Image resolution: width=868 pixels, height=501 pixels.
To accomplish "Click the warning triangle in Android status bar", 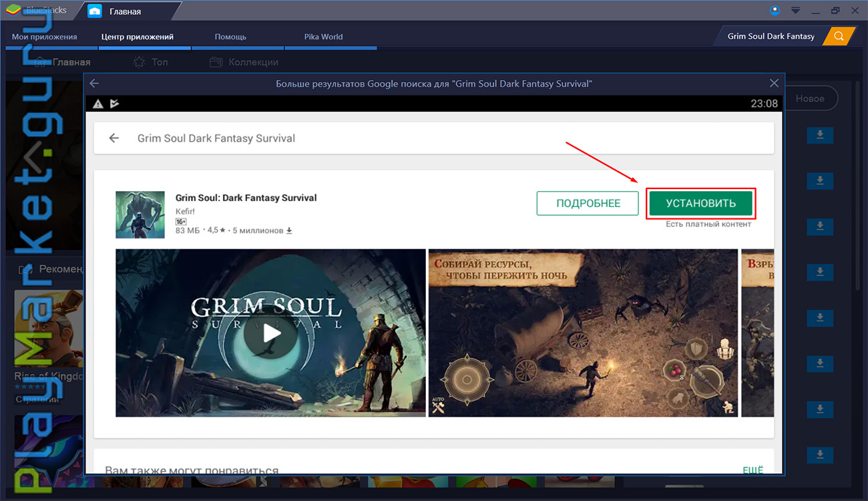I will (98, 104).
